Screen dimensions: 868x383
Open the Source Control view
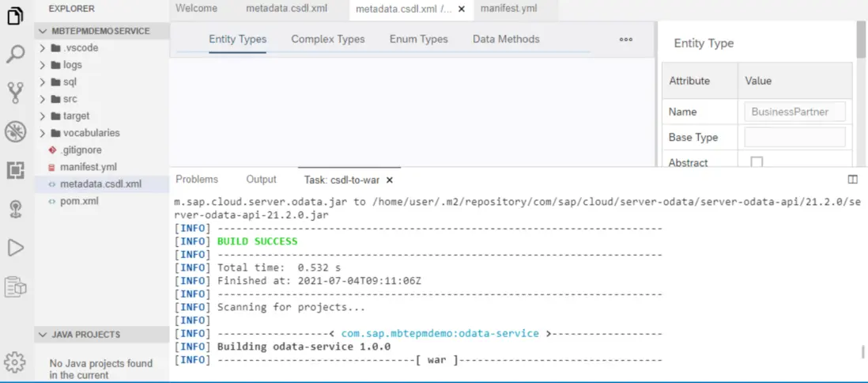pyautogui.click(x=15, y=93)
